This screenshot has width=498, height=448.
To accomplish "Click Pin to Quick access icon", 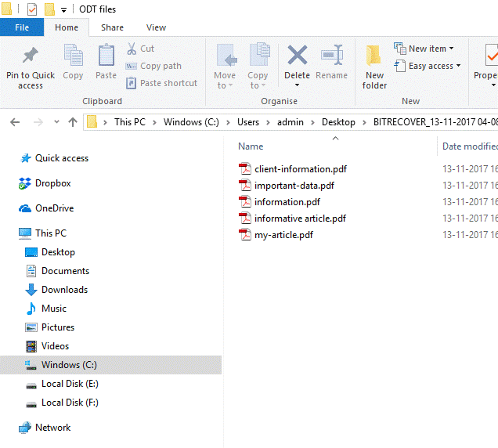I will click(x=31, y=56).
